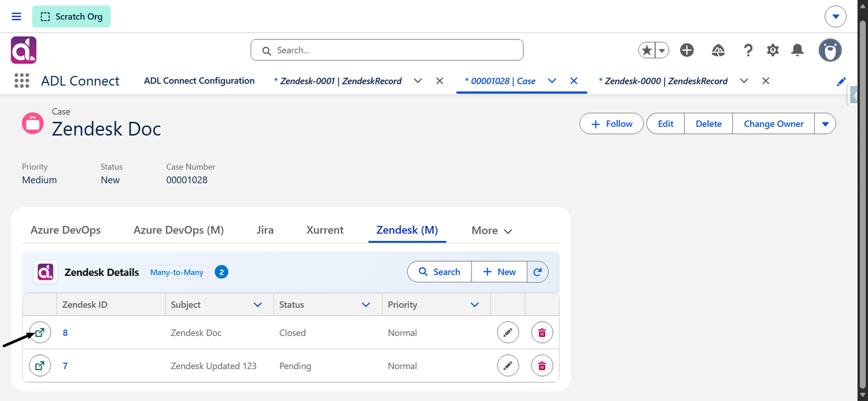Click the Edit case button
868x401 pixels.
666,124
